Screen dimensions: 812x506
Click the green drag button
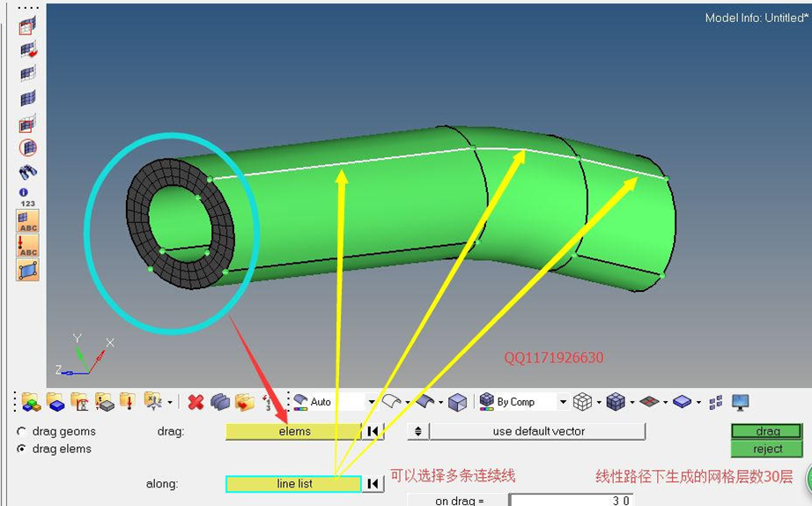(767, 431)
